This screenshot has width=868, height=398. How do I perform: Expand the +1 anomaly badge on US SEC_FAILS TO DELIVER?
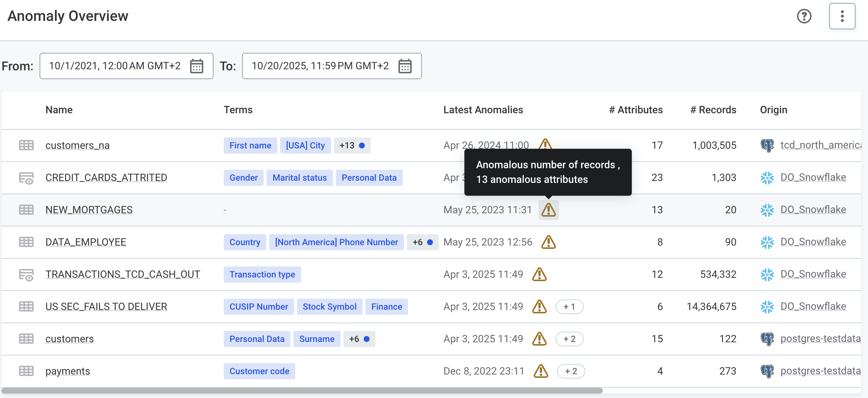570,306
